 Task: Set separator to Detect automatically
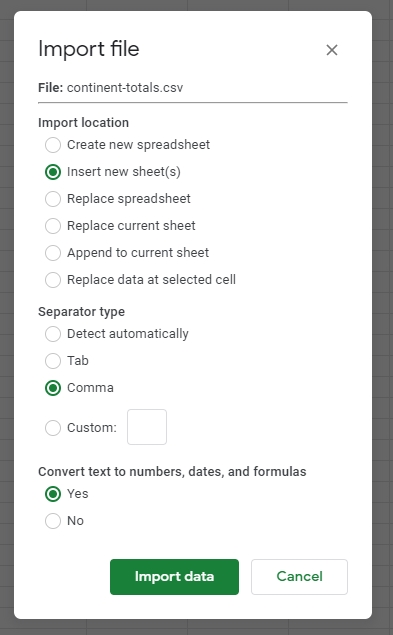click(x=53, y=334)
